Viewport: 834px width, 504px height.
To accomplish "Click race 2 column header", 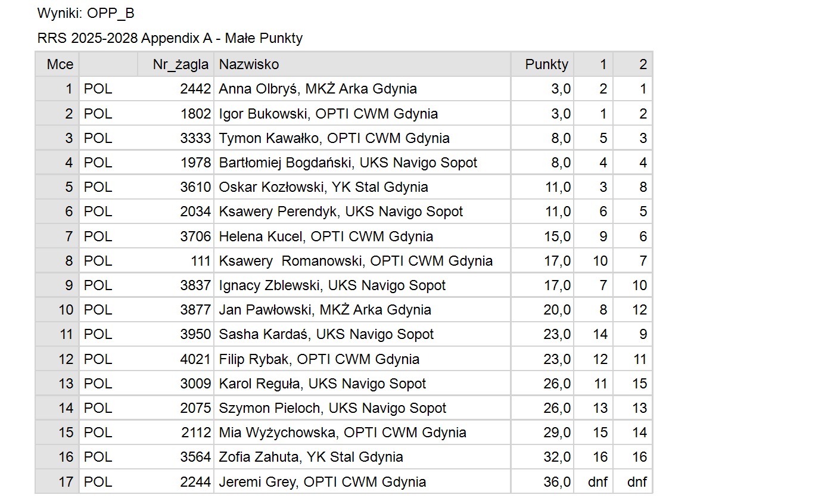I will point(633,64).
